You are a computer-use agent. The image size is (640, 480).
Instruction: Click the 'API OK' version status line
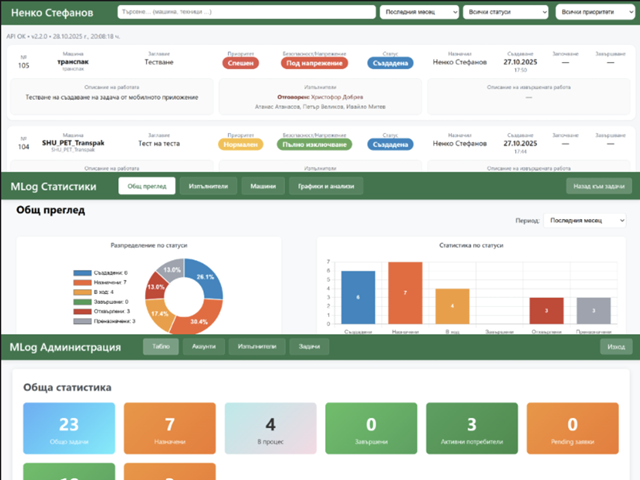(63, 36)
